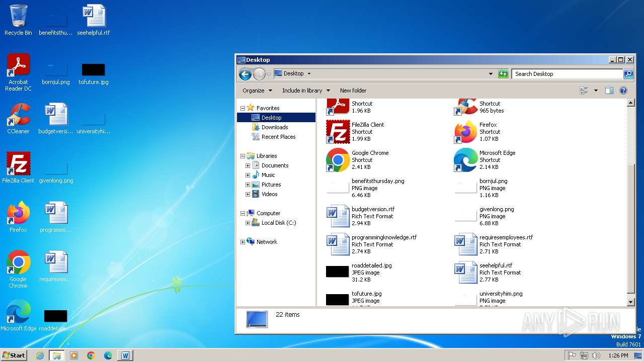Select Firefox desktop shortcut

(18, 217)
